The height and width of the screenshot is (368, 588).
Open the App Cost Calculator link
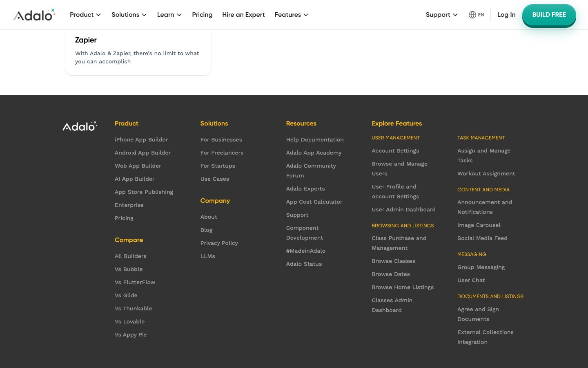(314, 202)
